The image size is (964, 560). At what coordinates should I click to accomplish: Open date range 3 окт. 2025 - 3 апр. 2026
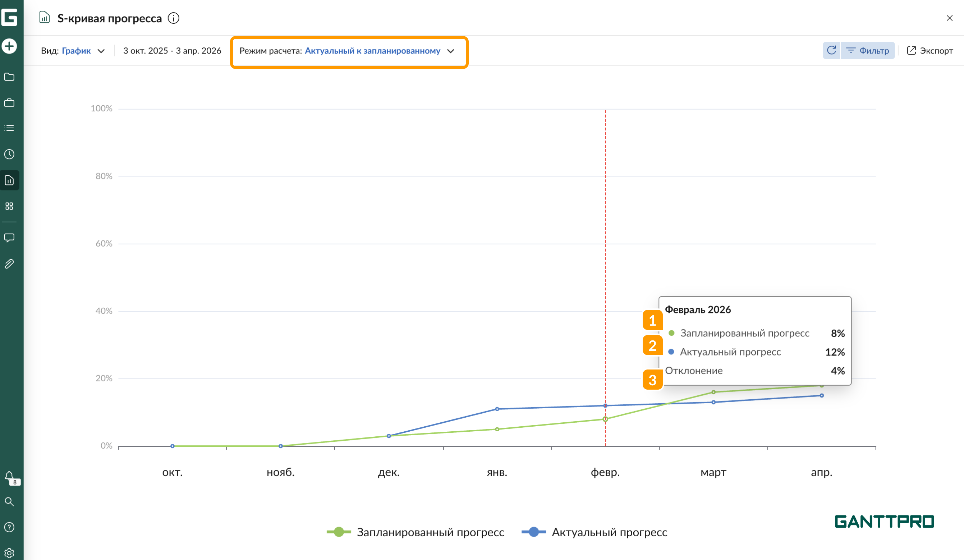coord(172,51)
